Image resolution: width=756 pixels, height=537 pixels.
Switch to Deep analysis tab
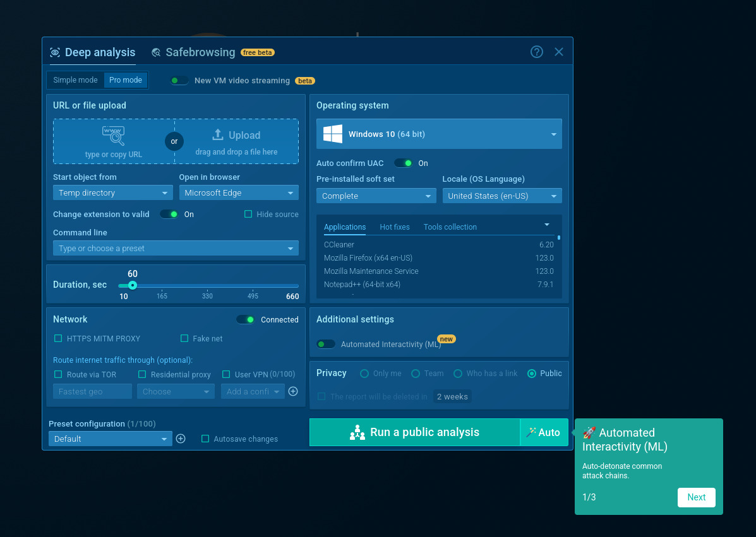point(93,52)
